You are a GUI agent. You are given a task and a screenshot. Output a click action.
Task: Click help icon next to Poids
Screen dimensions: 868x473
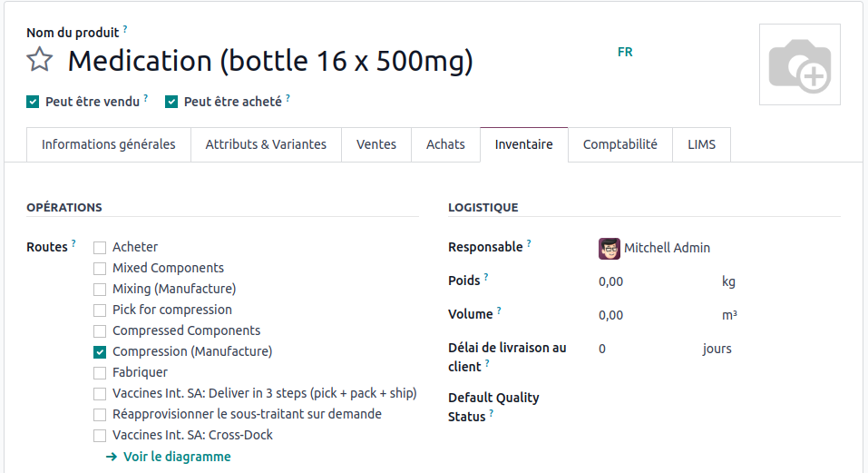point(486,278)
